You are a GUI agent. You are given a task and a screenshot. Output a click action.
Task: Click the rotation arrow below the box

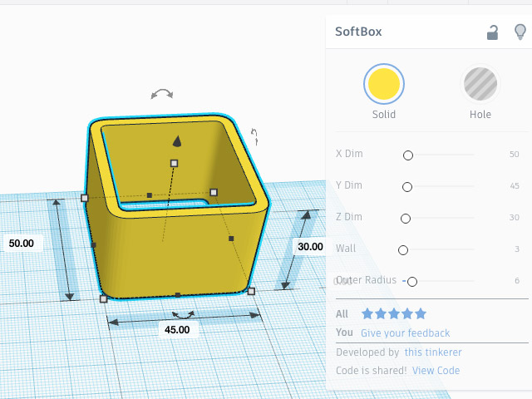183,315
